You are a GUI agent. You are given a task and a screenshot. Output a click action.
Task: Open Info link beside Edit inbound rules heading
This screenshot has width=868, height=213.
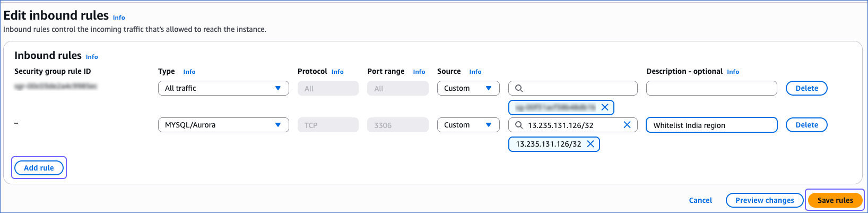coord(119,18)
